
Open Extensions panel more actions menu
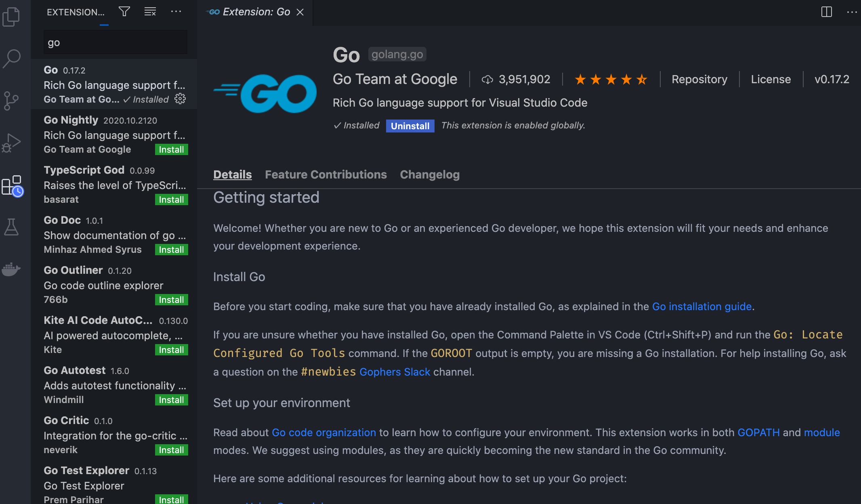[x=176, y=12]
